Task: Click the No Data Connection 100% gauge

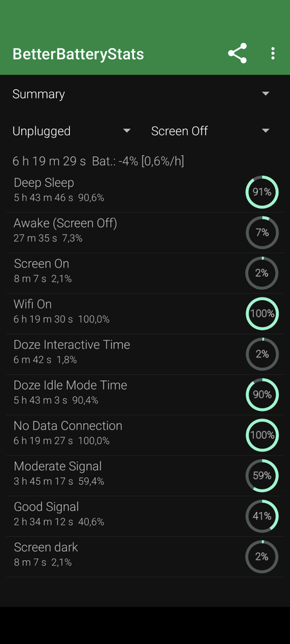Action: (262, 435)
